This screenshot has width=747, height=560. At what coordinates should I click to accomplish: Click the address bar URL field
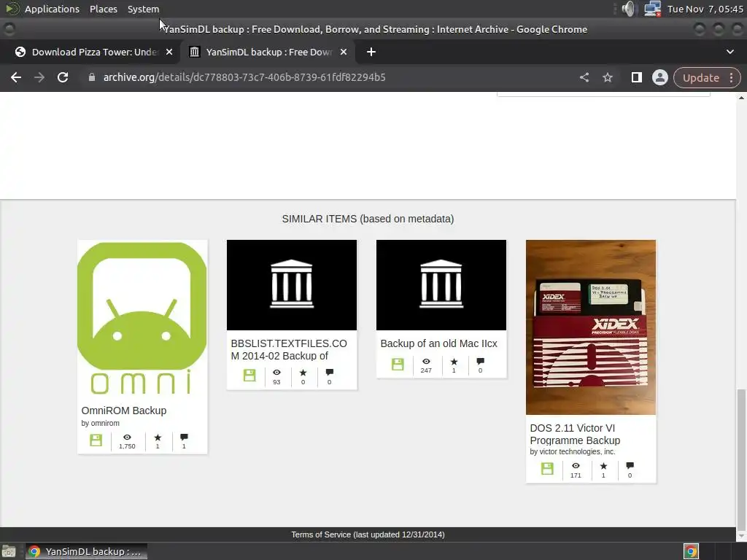coord(244,77)
